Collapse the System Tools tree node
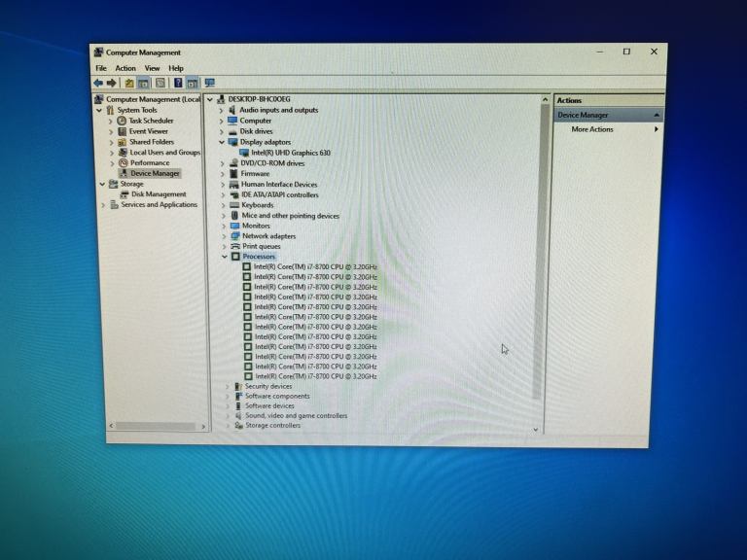 99,110
